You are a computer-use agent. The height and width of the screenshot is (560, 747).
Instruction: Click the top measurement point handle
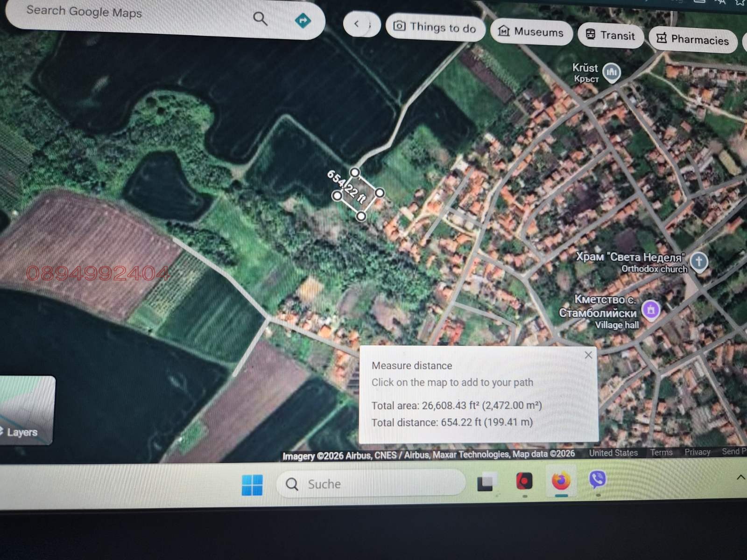(355, 173)
